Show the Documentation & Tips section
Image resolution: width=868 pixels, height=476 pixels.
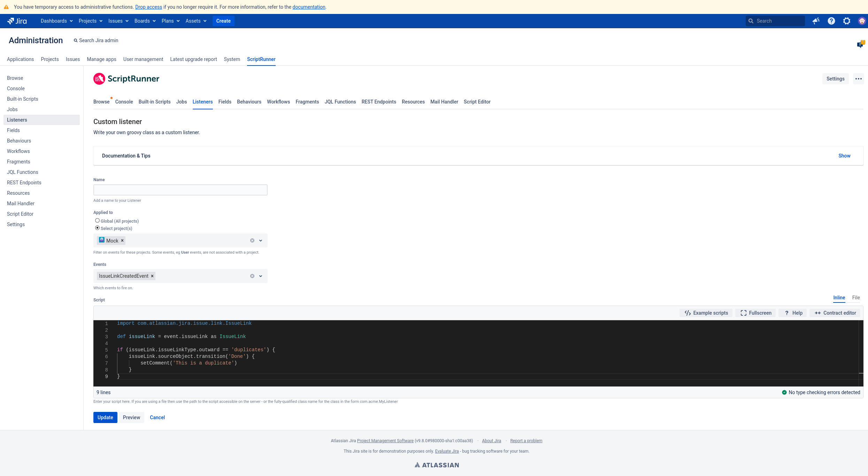[x=844, y=156]
